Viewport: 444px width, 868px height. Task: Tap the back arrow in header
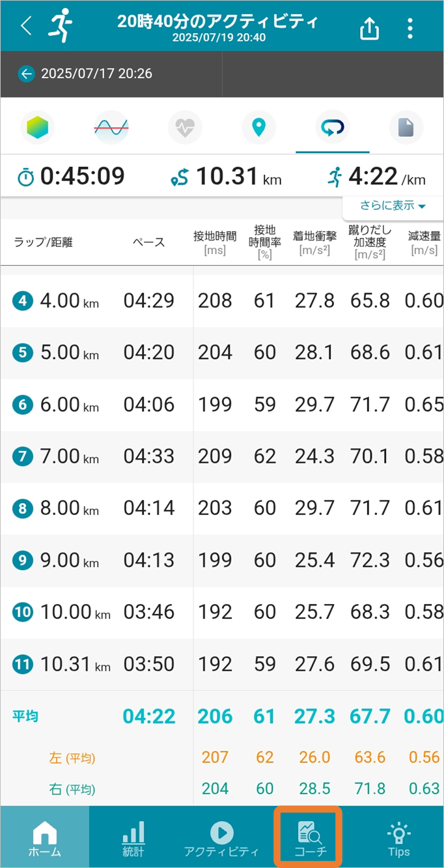tap(26, 26)
